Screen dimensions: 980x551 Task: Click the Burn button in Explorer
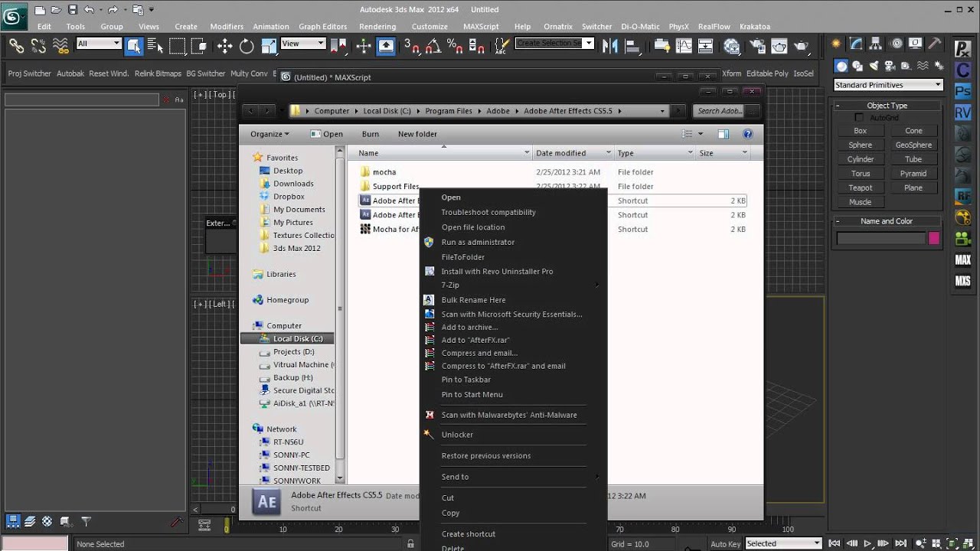[371, 134]
